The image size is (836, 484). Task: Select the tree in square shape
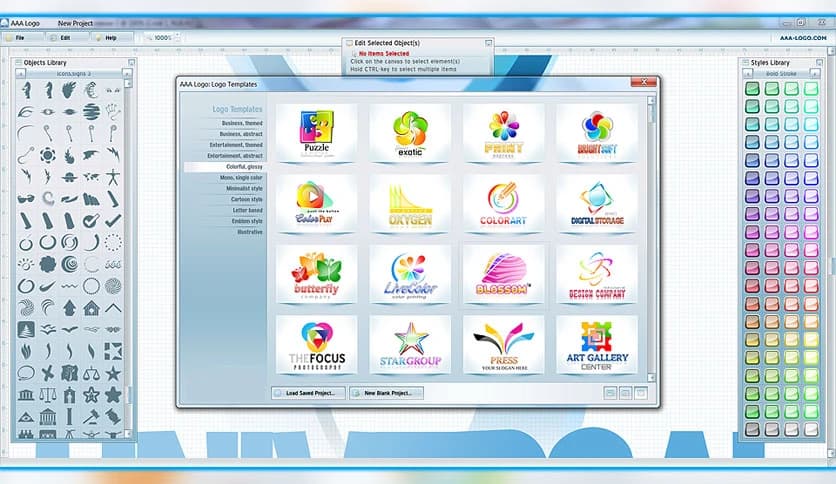(x=26, y=329)
